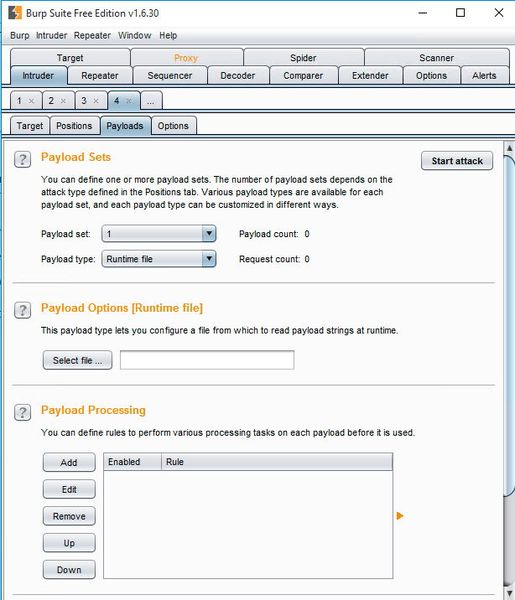Open new Intruder tab via ellipsis tab
Viewport: 515px width, 600px height.
pos(152,101)
